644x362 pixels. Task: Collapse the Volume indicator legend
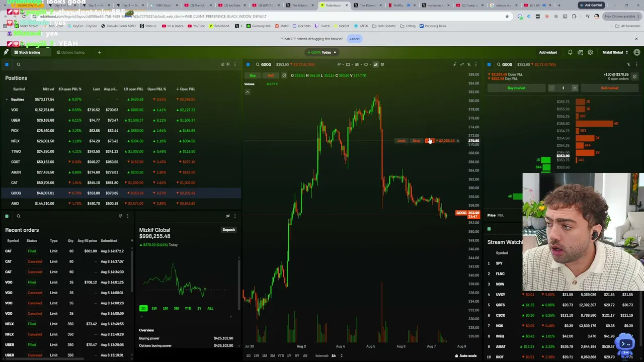(x=247, y=92)
